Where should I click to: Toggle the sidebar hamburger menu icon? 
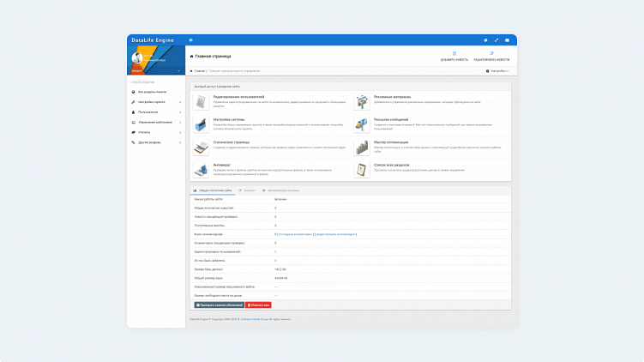(190, 40)
